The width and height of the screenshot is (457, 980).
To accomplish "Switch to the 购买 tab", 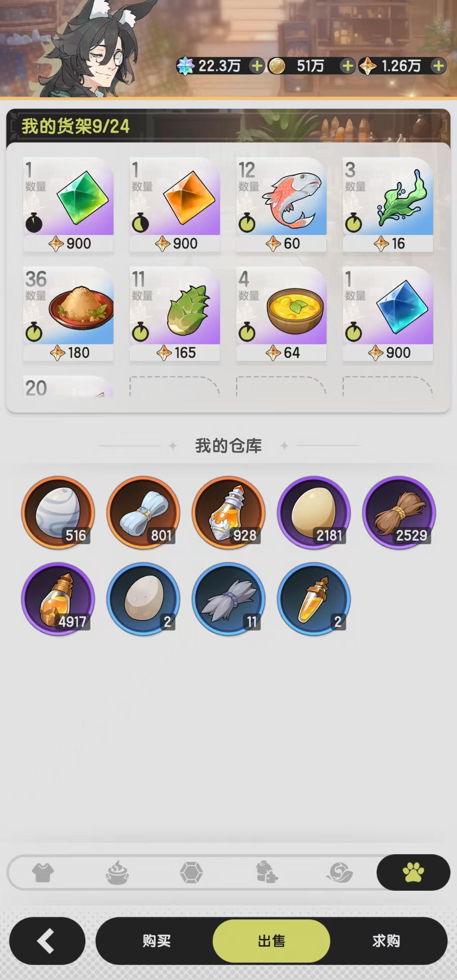I will coord(156,941).
